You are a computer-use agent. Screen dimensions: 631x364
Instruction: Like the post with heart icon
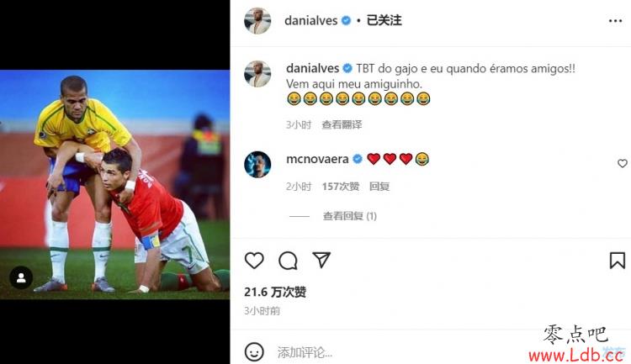254,261
